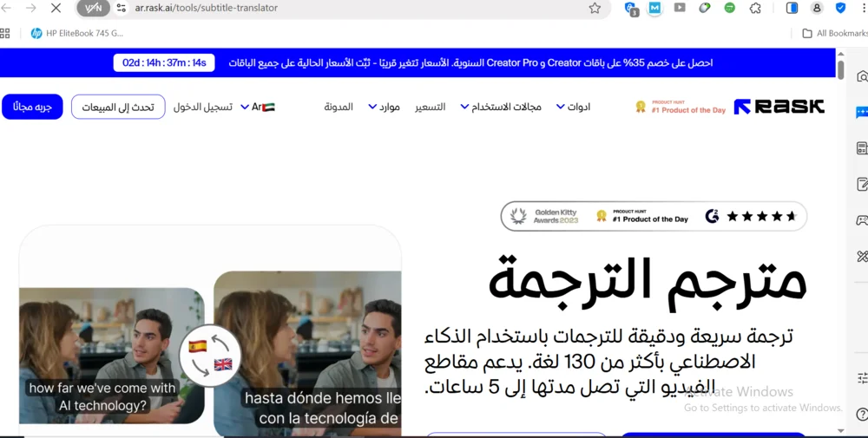Go back with the browser back arrow
The height and width of the screenshot is (438, 868).
pos(6,8)
